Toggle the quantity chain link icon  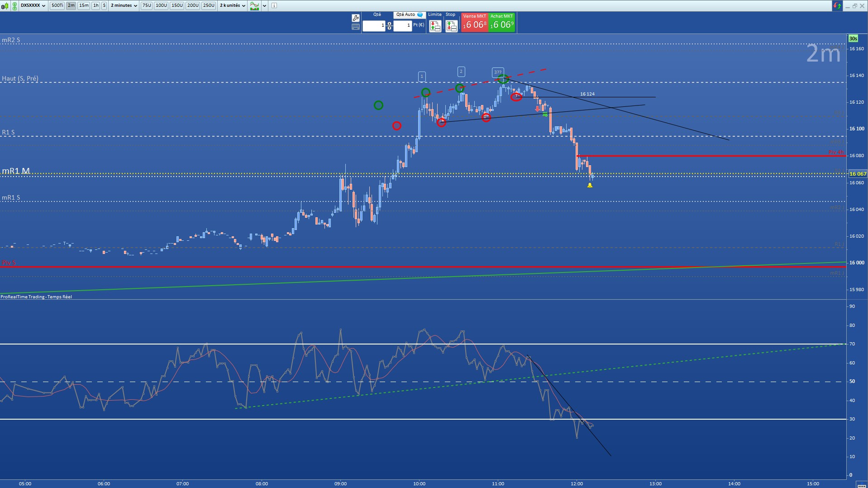[x=389, y=26]
